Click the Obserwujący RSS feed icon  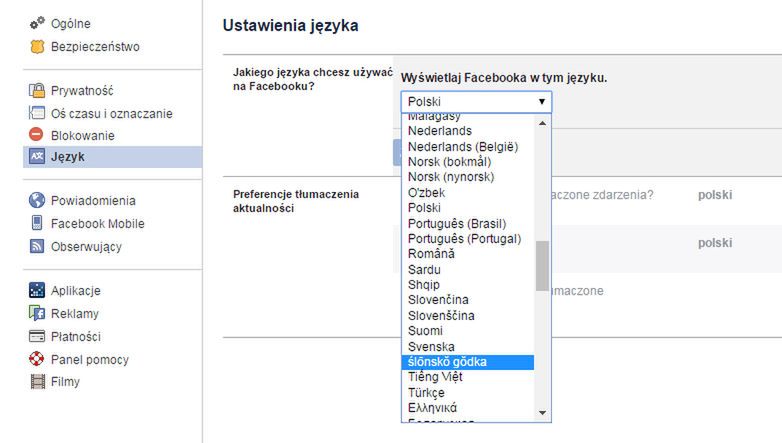click(37, 246)
